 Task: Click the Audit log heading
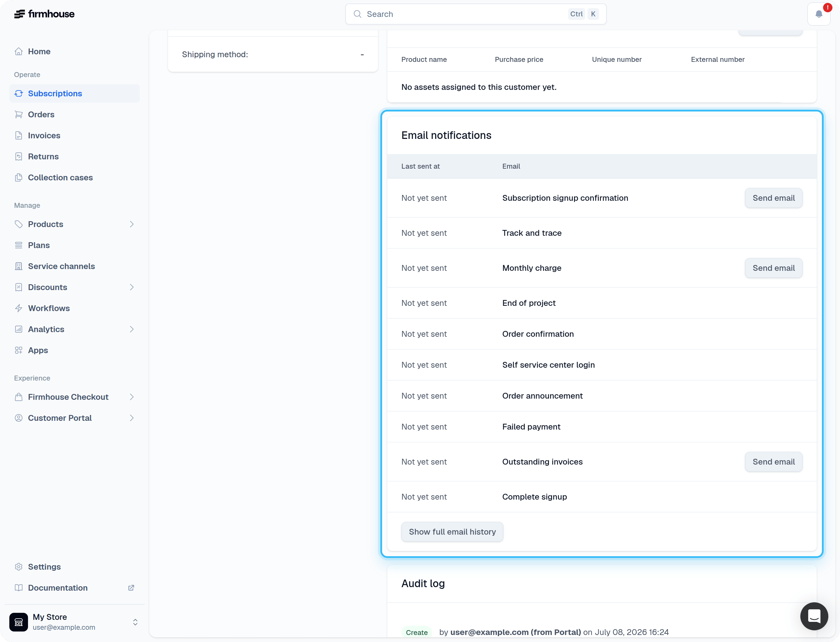tap(423, 583)
